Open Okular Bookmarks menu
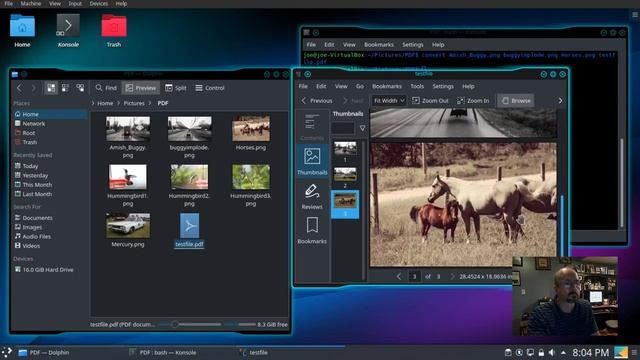The image size is (640, 360). coord(387,87)
